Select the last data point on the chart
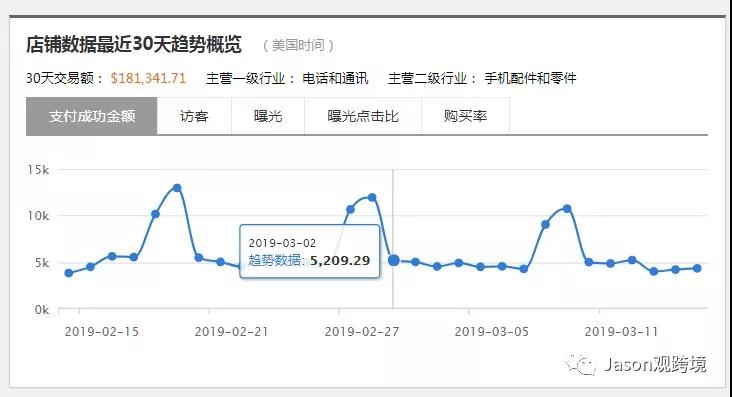Screen dimensions: 732x397 pos(697,268)
